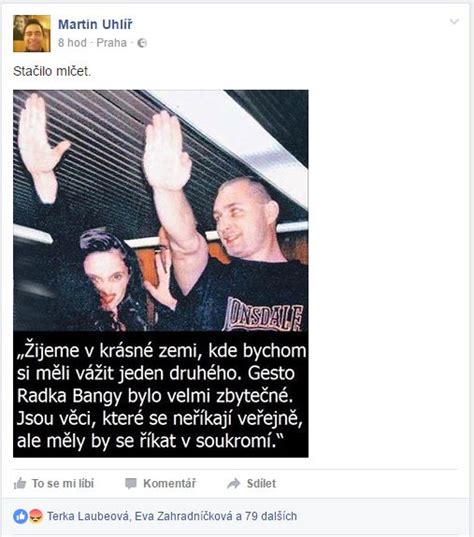Open the Martin Uhlíř profile name link
Image resolution: width=474 pixels, height=537 pixels.
(95, 24)
